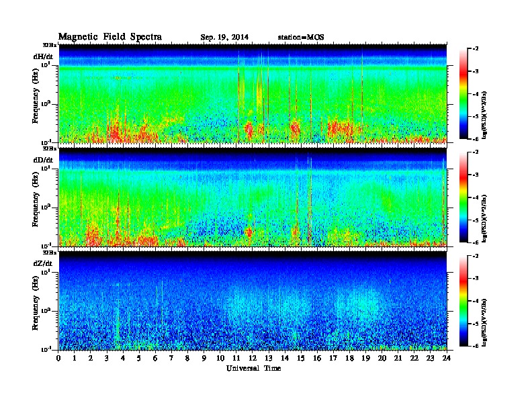Click the hour "23" label on time axis
Viewport: 532px width, 411px height.
click(431, 358)
